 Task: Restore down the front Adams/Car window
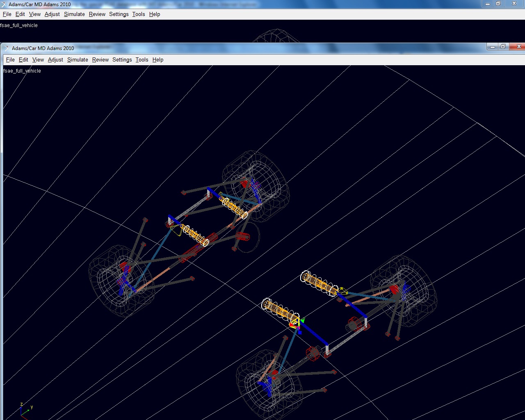click(x=503, y=47)
